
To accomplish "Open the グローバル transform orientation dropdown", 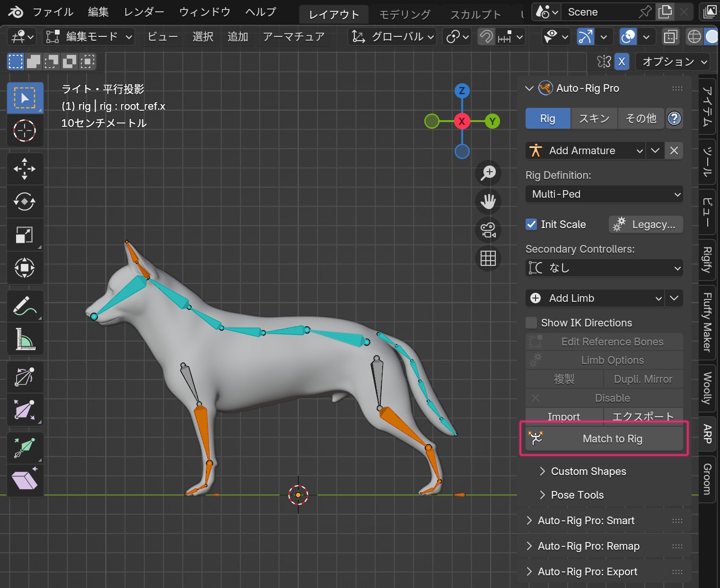I will [393, 36].
